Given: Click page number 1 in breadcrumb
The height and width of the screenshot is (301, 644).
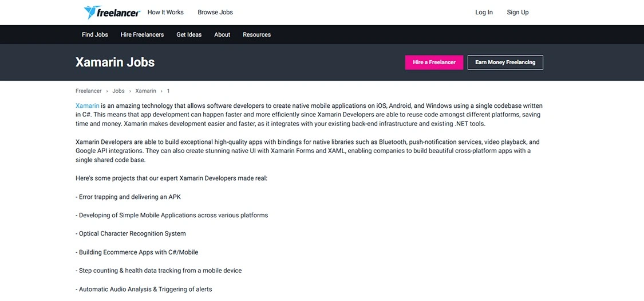Looking at the screenshot, I should (x=168, y=91).
